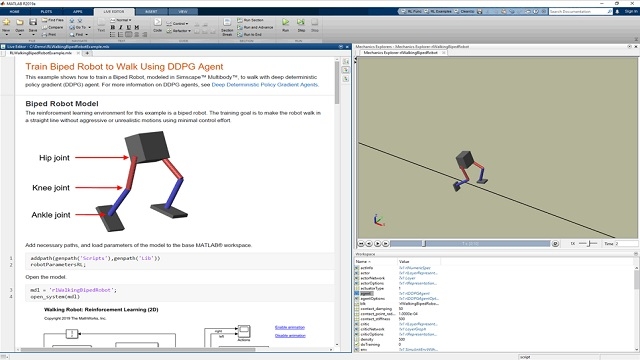The height and width of the screenshot is (360, 640).
Task: Click the Step button in Run group
Action: (x=301, y=24)
